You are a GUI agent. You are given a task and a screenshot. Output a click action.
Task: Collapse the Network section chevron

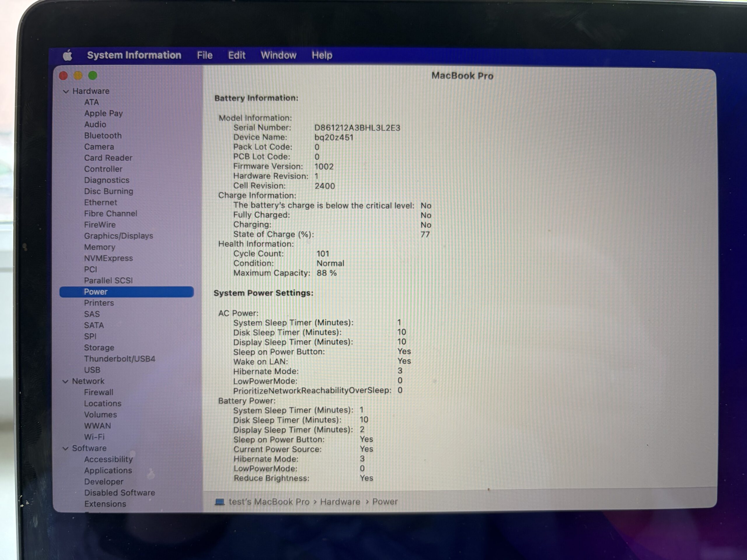pyautogui.click(x=66, y=381)
